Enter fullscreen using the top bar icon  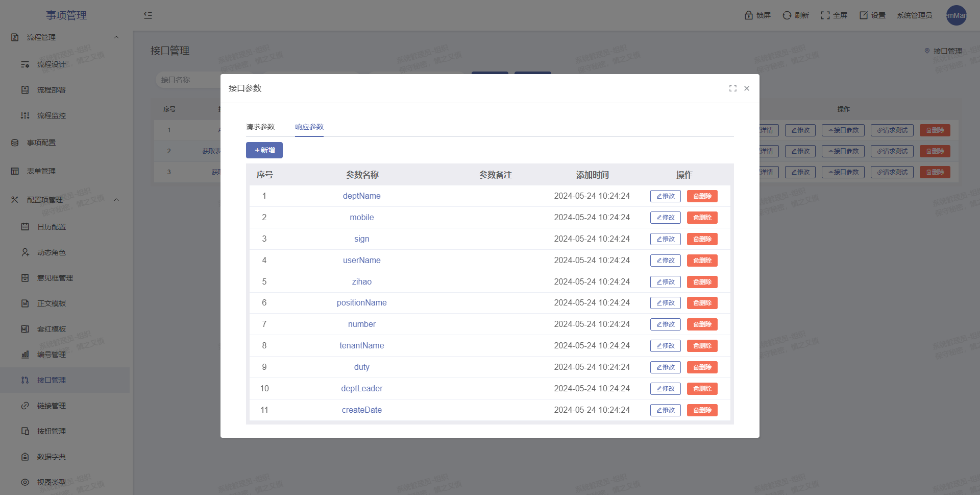pyautogui.click(x=825, y=15)
